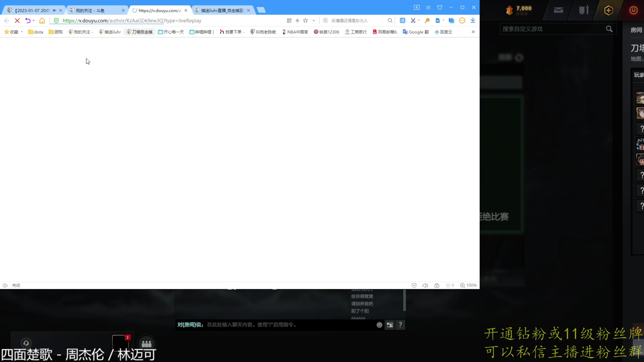
Task: Open the translate page tool
Action: (x=402, y=21)
